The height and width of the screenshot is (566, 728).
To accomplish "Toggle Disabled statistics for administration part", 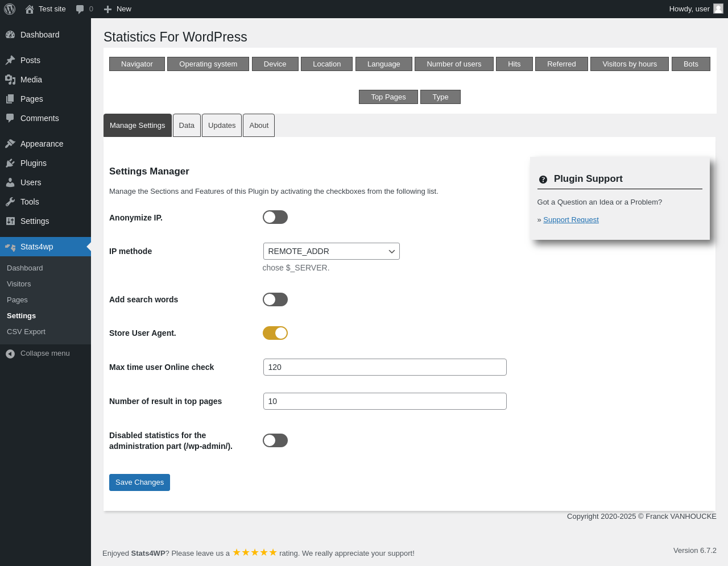I will (x=275, y=440).
